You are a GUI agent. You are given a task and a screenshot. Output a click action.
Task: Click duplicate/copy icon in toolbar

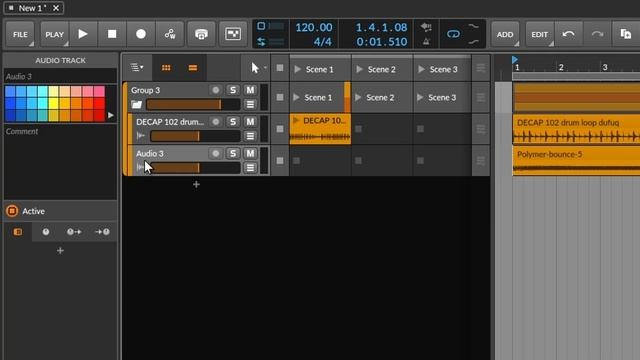point(626,34)
